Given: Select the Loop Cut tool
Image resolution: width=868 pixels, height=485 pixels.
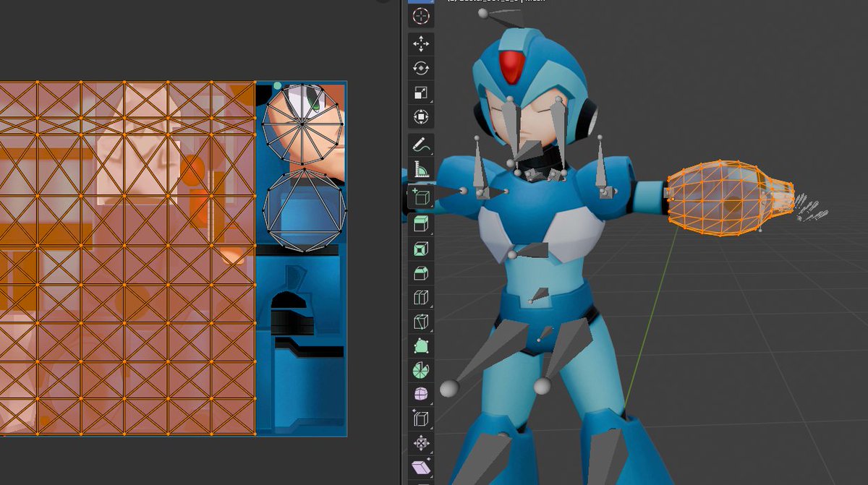Looking at the screenshot, I should (x=421, y=298).
